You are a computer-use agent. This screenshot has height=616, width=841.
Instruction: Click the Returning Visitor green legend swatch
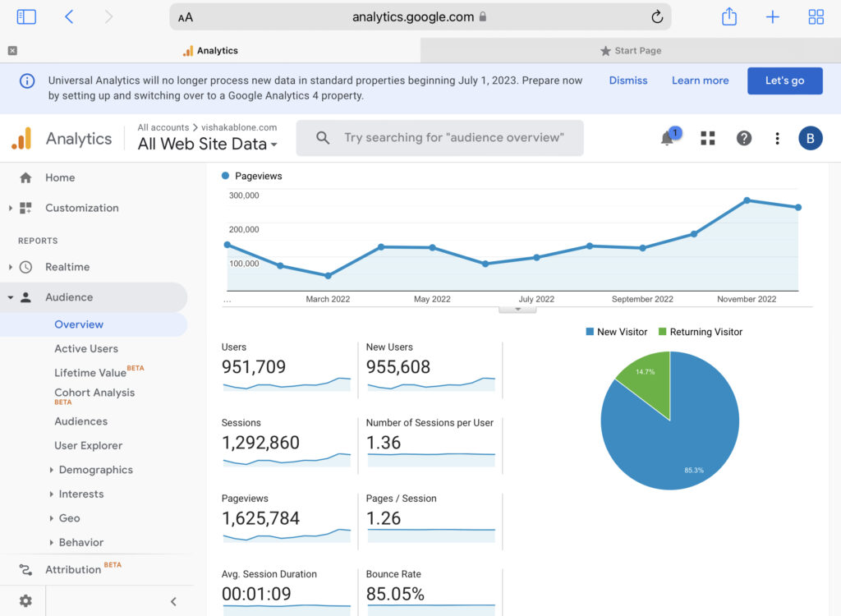662,332
